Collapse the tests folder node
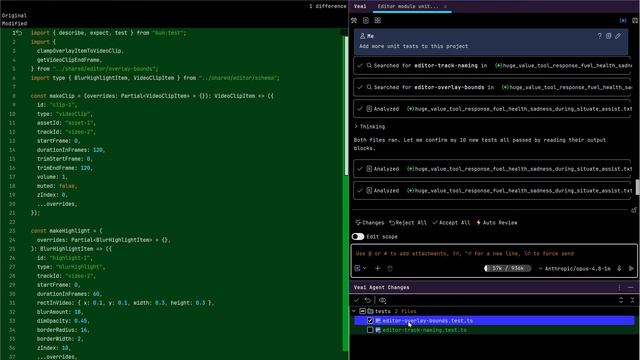640x360 pixels. 354,311
